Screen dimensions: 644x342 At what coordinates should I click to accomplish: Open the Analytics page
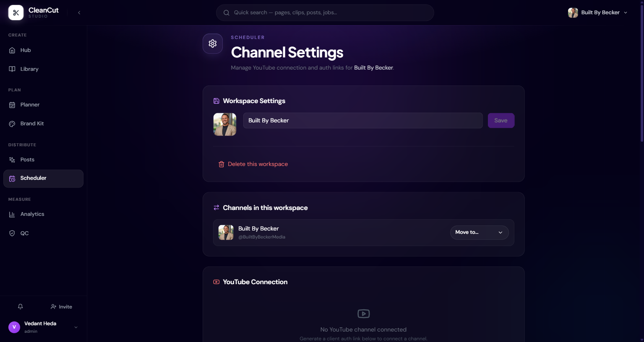pyautogui.click(x=43, y=214)
